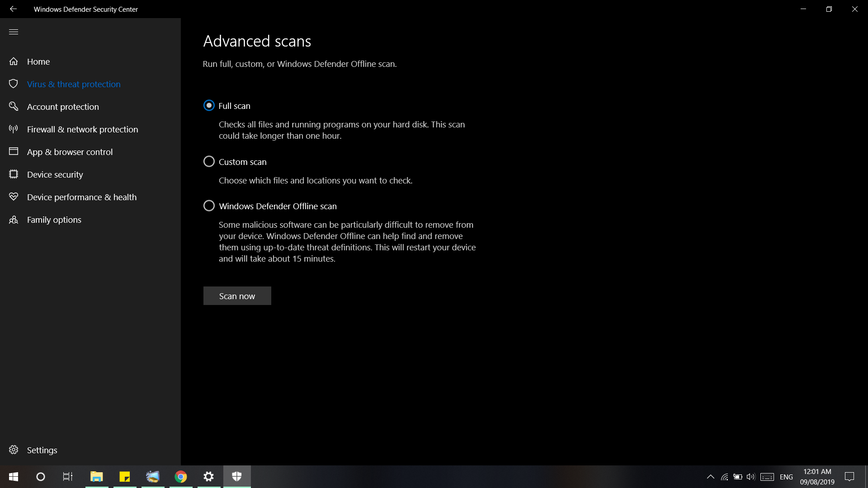This screenshot has width=868, height=488.
Task: Open Cortana search circle on taskbar
Action: pyautogui.click(x=41, y=477)
